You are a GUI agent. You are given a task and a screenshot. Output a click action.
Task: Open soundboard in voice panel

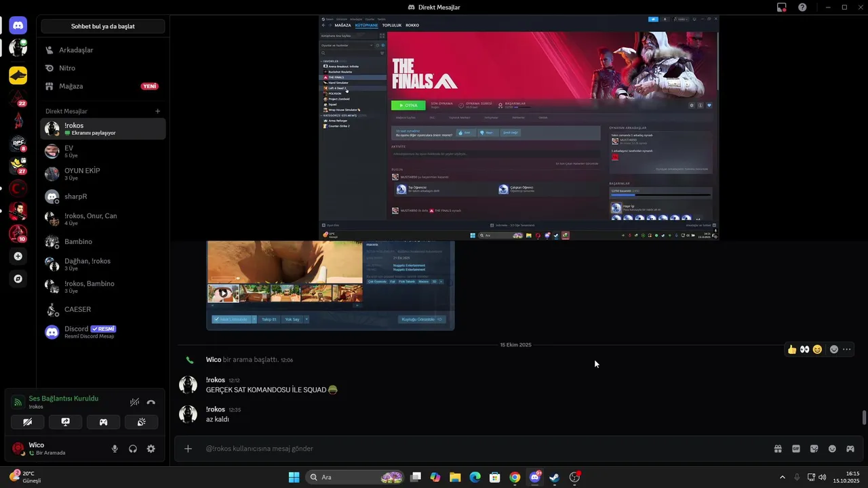(142, 422)
